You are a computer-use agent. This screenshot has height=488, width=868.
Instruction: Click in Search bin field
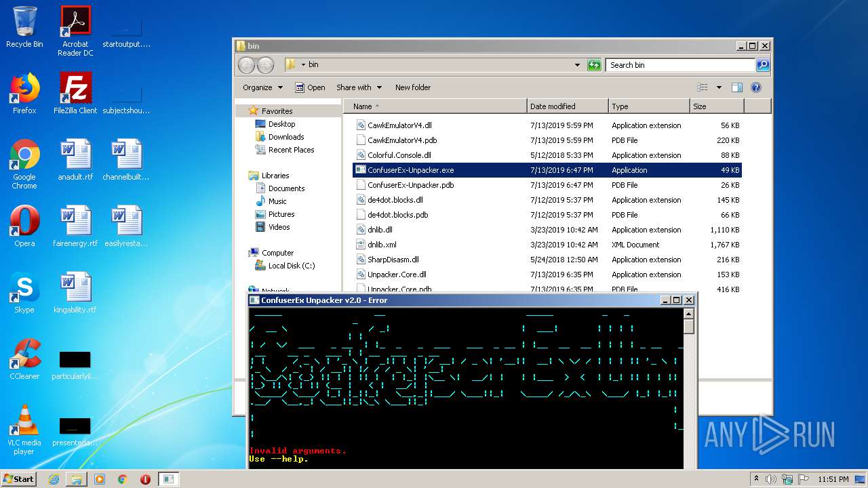click(679, 65)
